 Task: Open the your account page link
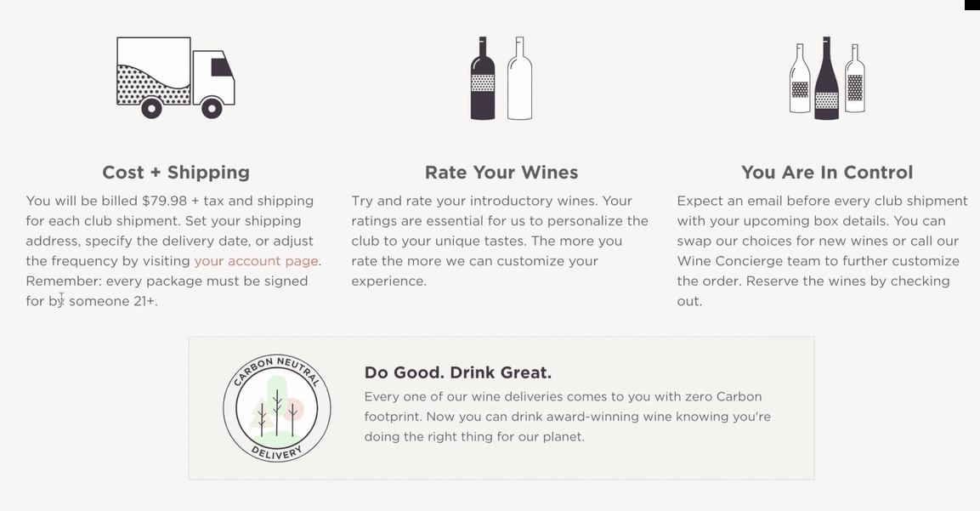pyautogui.click(x=256, y=261)
